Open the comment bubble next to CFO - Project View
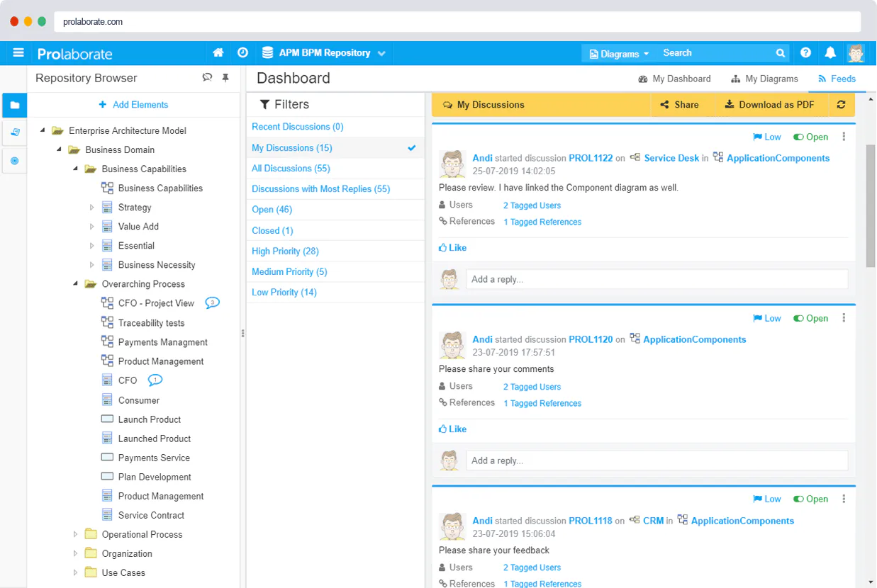Viewport: 877px width, 588px height. pos(212,303)
